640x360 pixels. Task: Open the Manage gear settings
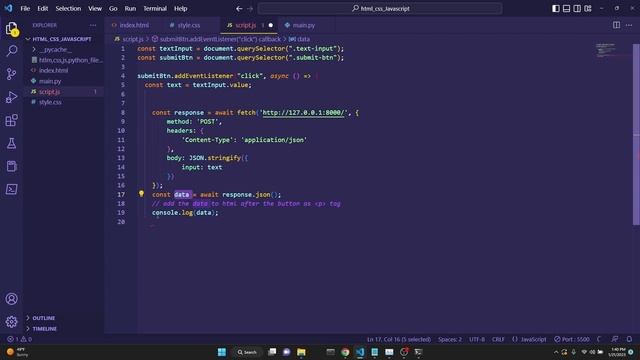[11, 322]
